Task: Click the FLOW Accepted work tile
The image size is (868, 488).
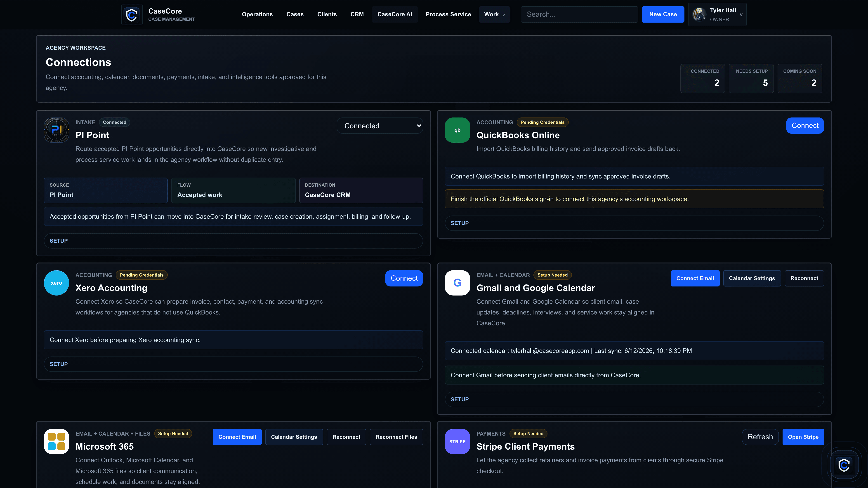Action: [233, 190]
